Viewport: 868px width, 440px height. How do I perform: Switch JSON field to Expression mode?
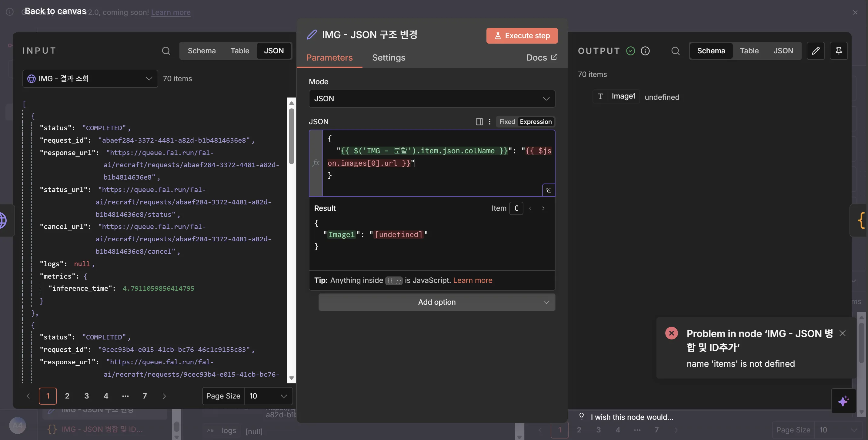(x=536, y=121)
